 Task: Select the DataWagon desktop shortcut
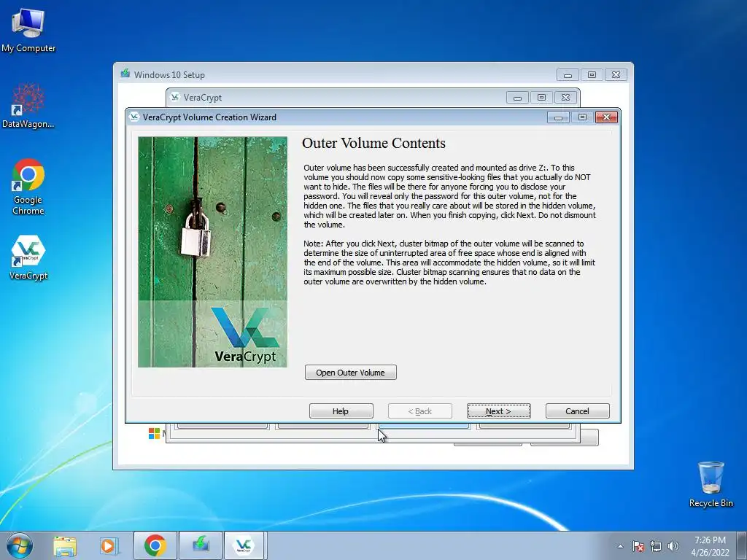pyautogui.click(x=28, y=106)
